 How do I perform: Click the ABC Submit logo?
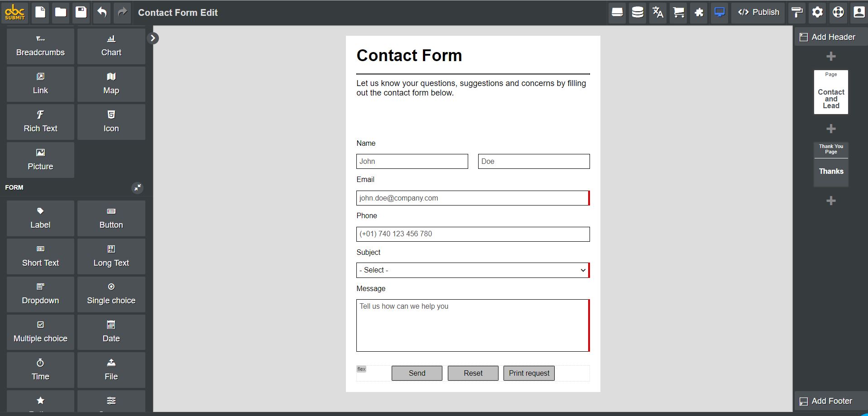click(15, 12)
